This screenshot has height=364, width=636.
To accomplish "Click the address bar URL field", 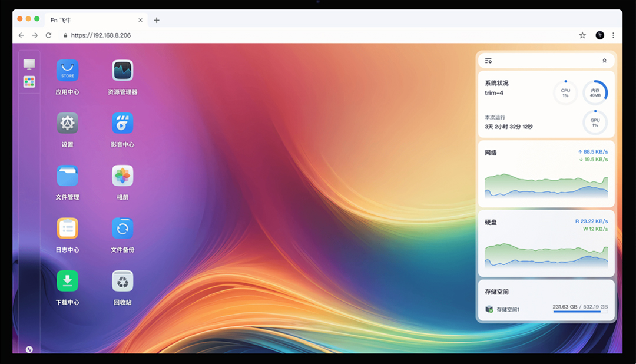I will click(294, 35).
